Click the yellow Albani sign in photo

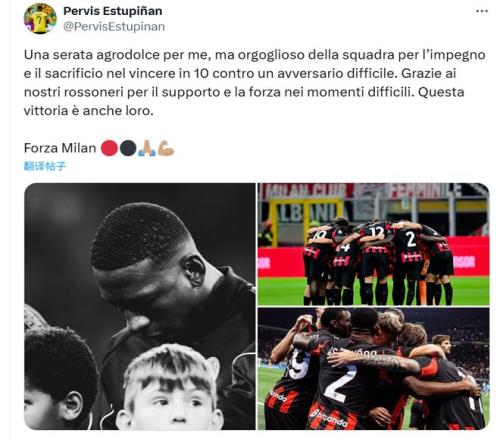307,213
